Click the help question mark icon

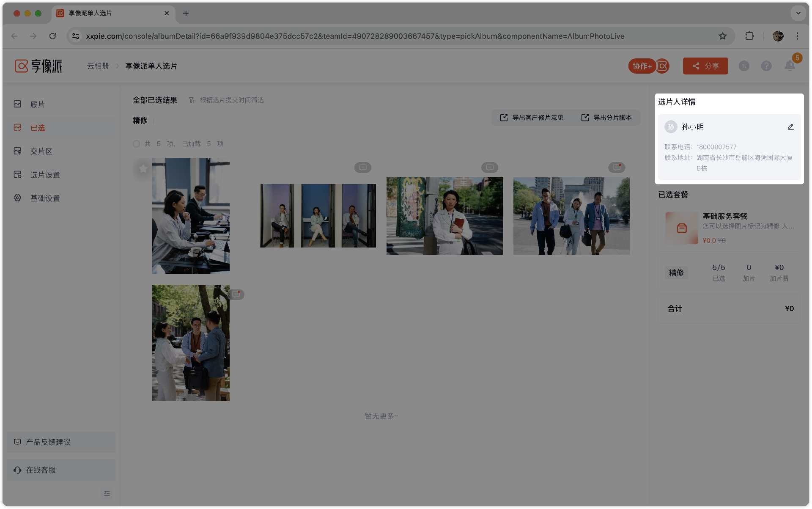pos(766,66)
